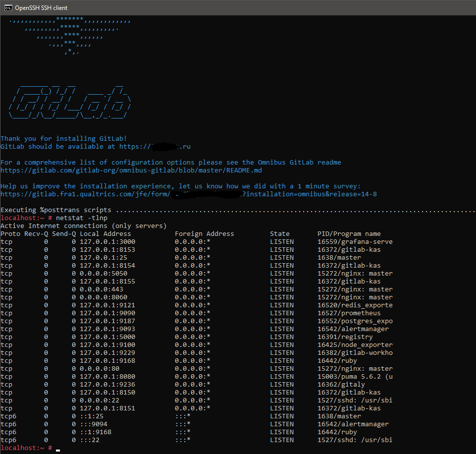Screen dimensions: 476x454
Task: Click '16382/gitlab-workho' entry
Action: (355, 352)
